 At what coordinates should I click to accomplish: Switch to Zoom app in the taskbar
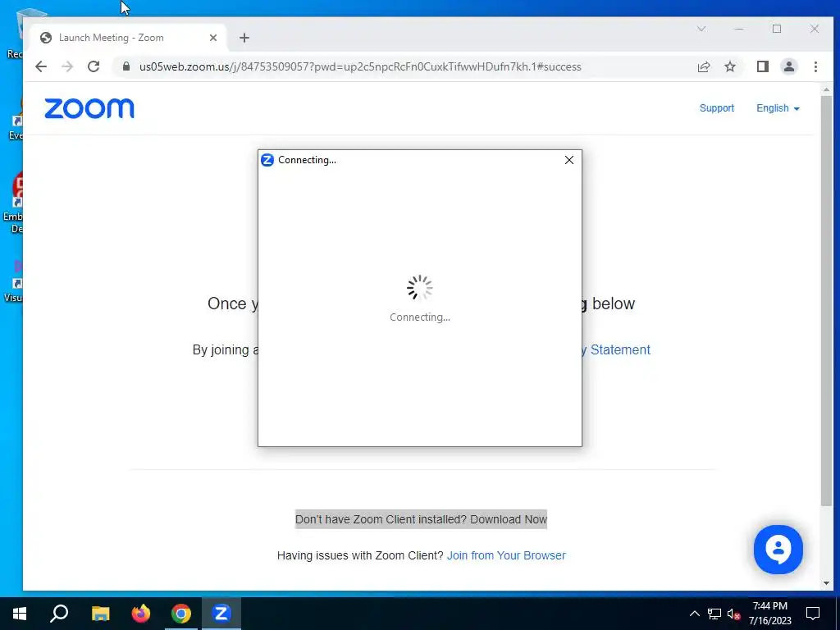click(x=221, y=614)
